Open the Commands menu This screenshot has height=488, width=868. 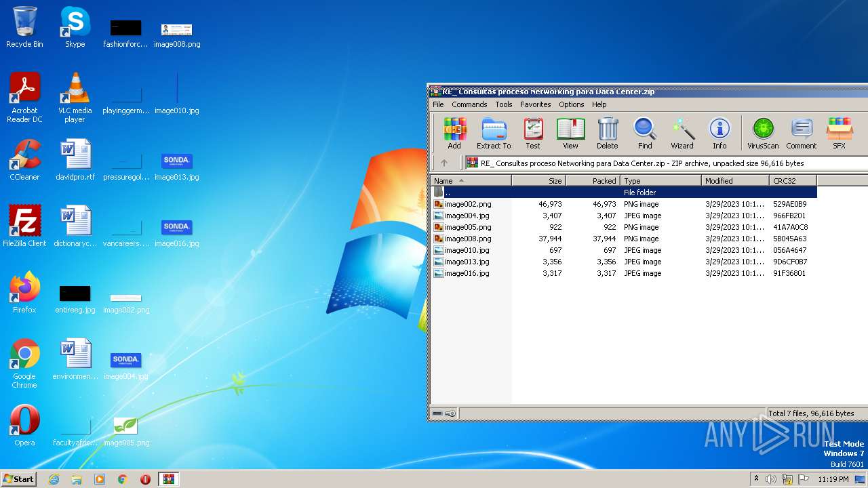[x=469, y=104]
